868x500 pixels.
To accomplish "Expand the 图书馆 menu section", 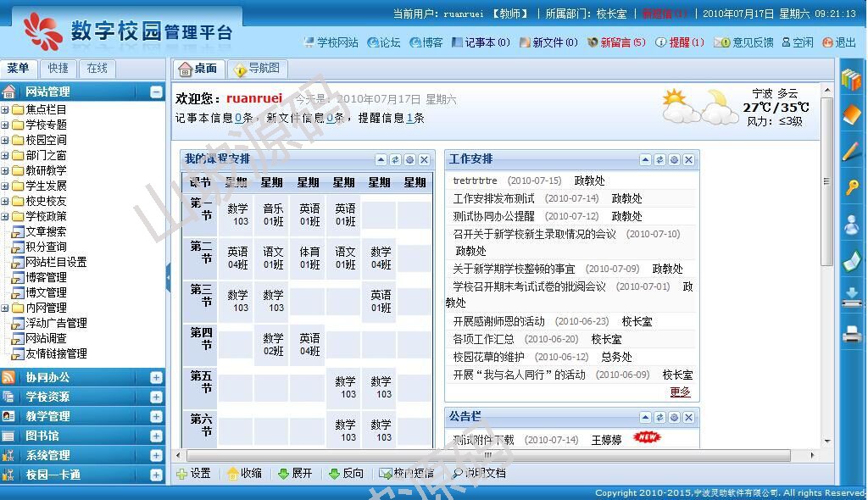I will pos(157,436).
